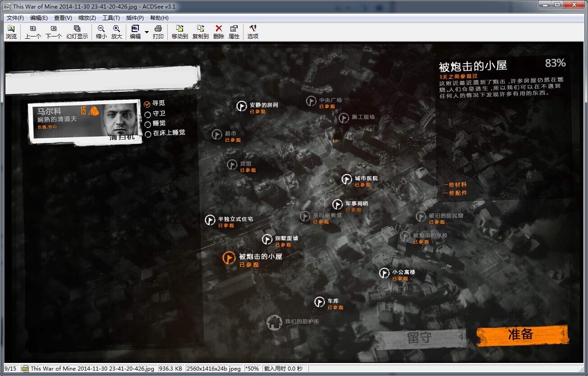The image size is (588, 376).
Task: Go to next image with 下一个
Action: 54,32
